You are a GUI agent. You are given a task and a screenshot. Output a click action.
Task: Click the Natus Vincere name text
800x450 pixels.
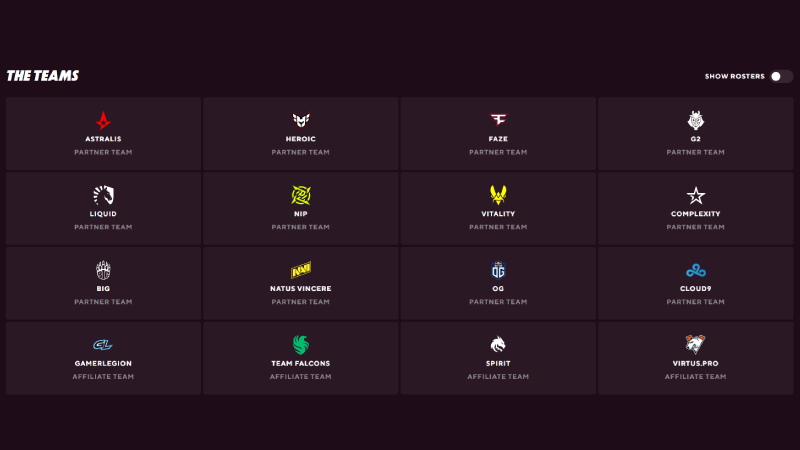pos(301,288)
